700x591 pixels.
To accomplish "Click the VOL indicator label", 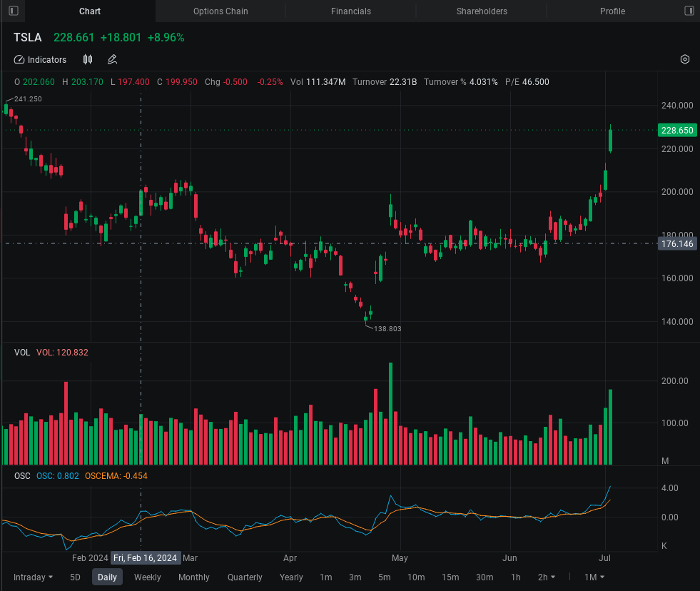I will pyautogui.click(x=22, y=353).
